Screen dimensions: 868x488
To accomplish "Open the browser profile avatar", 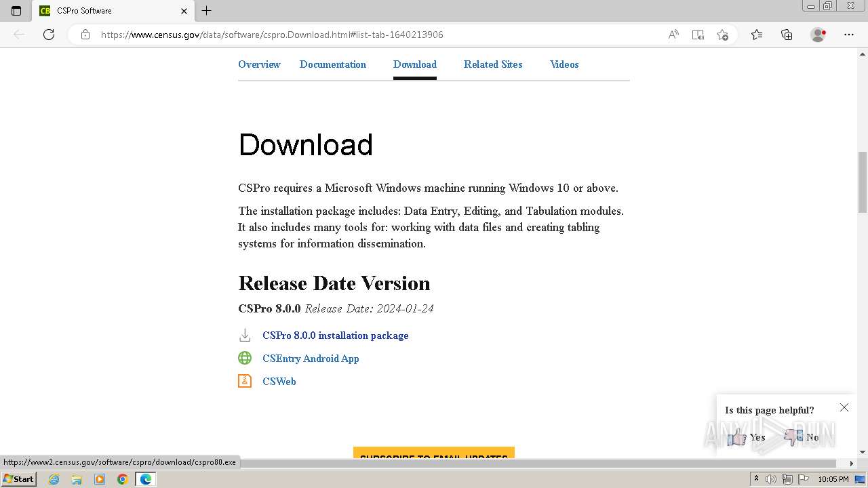I will [818, 35].
